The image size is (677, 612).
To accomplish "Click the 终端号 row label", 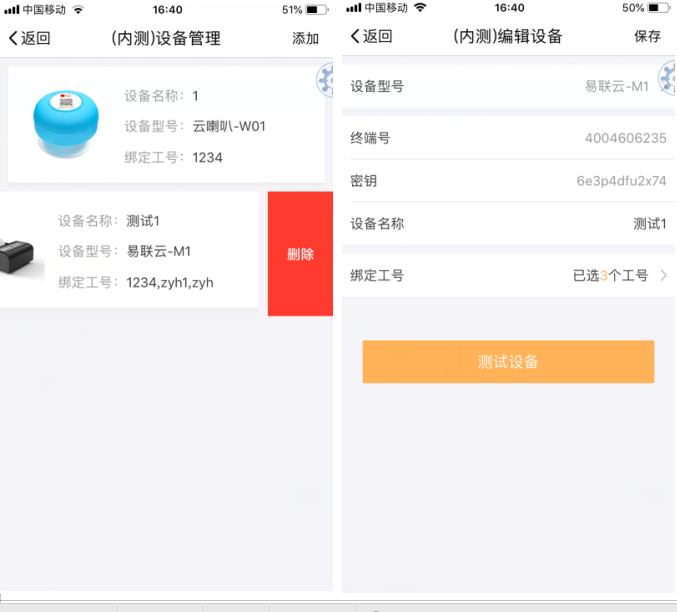I will click(370, 138).
